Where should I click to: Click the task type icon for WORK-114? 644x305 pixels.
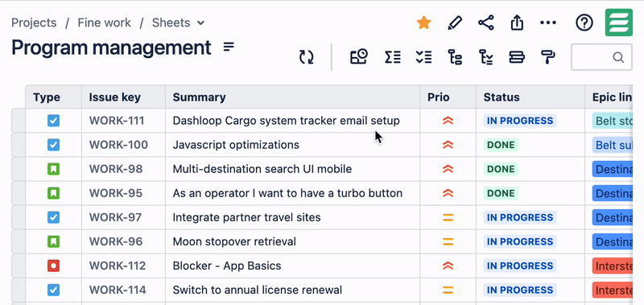pos(53,291)
